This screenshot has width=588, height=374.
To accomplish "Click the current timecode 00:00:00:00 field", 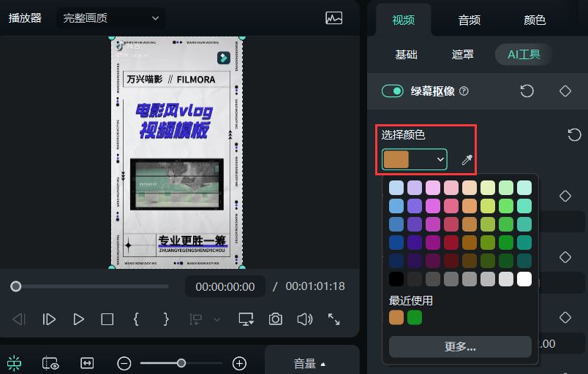I will (x=225, y=286).
